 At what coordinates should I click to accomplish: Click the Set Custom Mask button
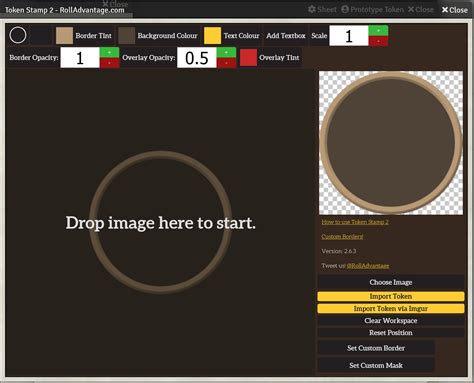click(x=376, y=365)
